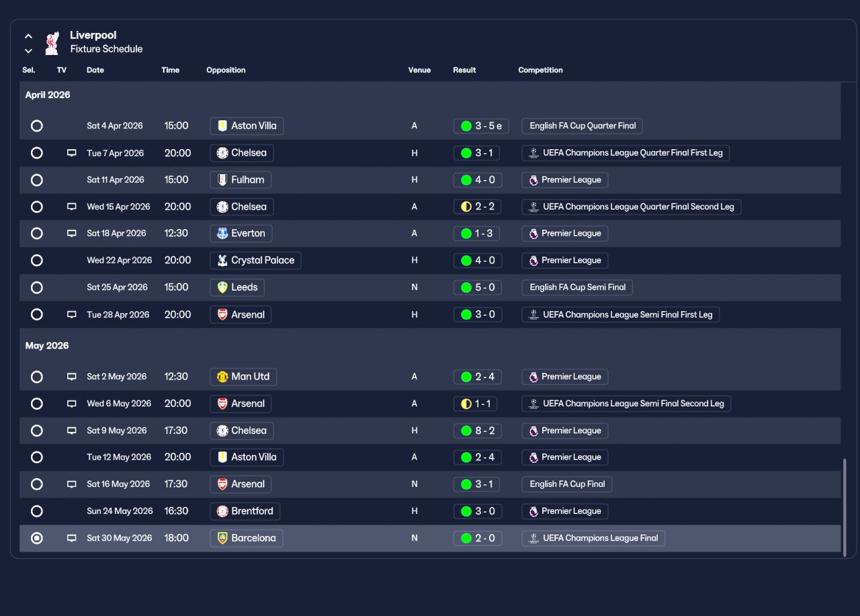
Task: Select the radio button for the Man Utd fixture
Action: pos(37,377)
